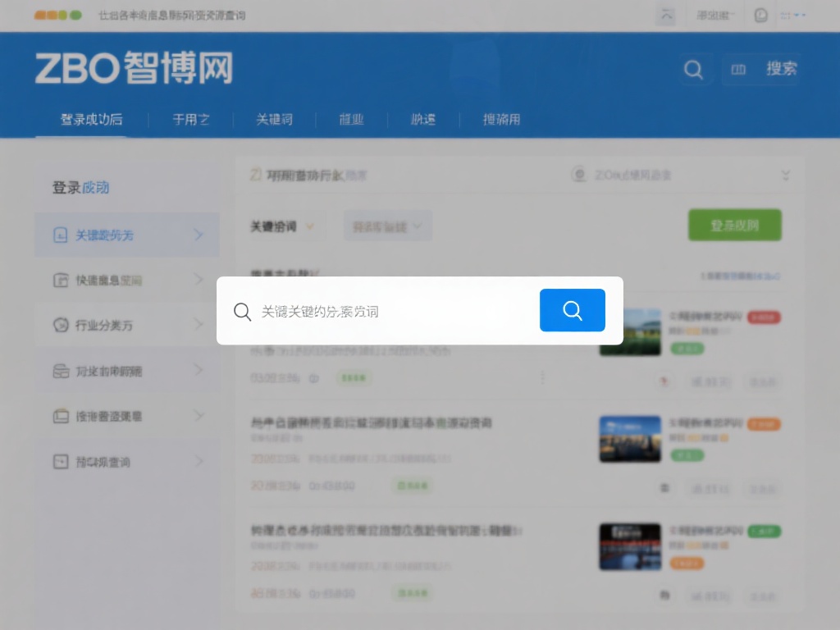This screenshot has height=630, width=840.
Task: Click the card icon beside the 搜索 button
Action: 737,70
